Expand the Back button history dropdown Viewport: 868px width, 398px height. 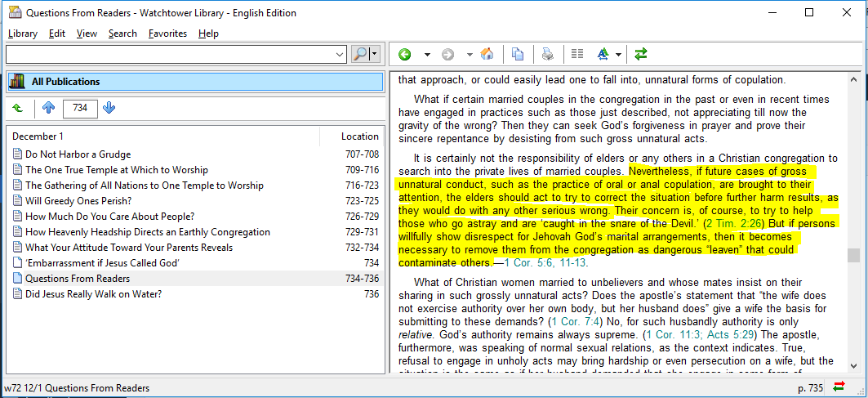click(x=427, y=55)
